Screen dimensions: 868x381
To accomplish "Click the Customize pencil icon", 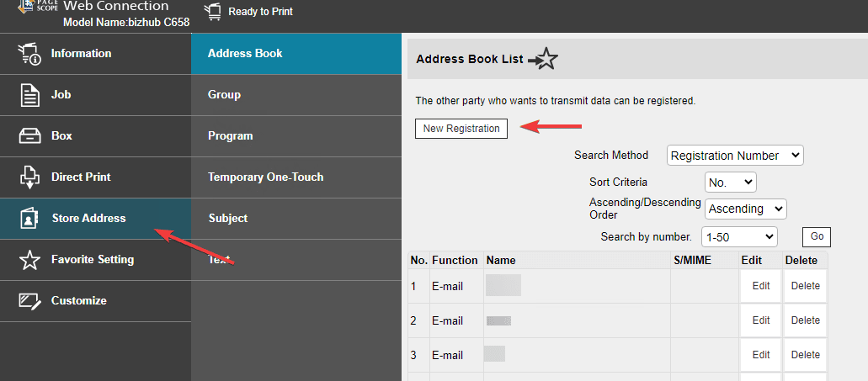I will coord(29,301).
